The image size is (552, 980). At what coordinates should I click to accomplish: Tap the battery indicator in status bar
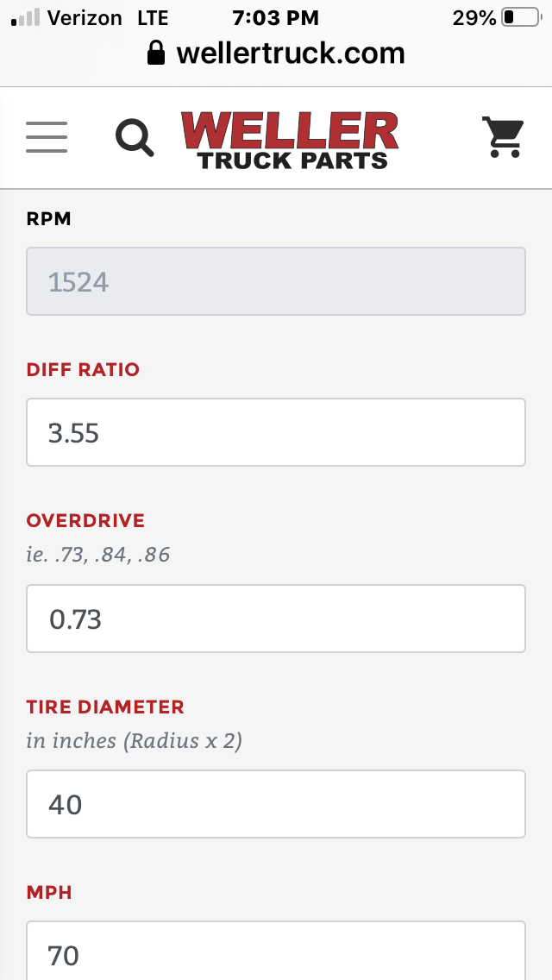521,17
